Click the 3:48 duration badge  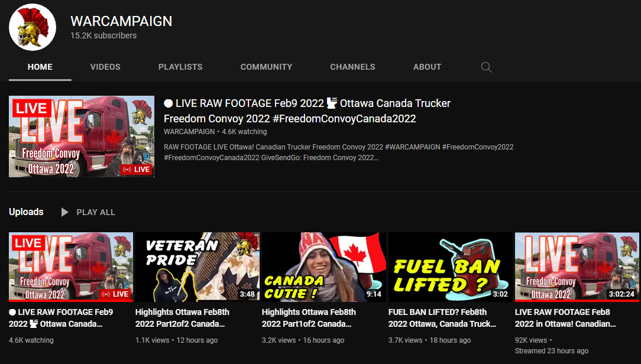(x=247, y=294)
